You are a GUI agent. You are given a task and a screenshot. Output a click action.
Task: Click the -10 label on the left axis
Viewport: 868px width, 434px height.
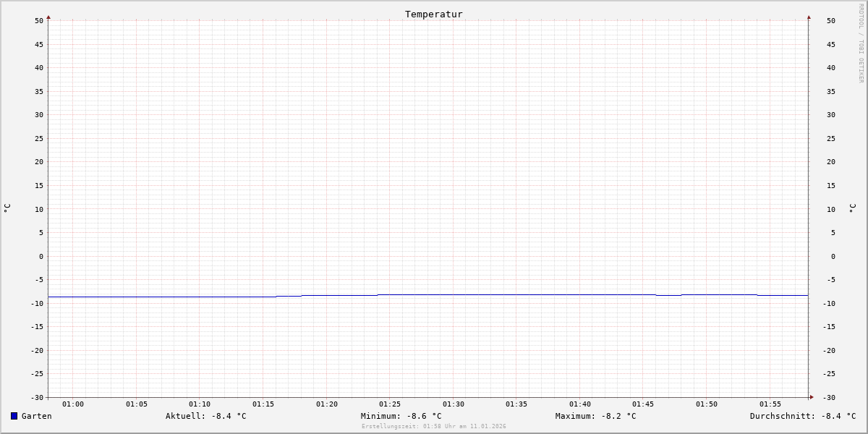point(37,303)
